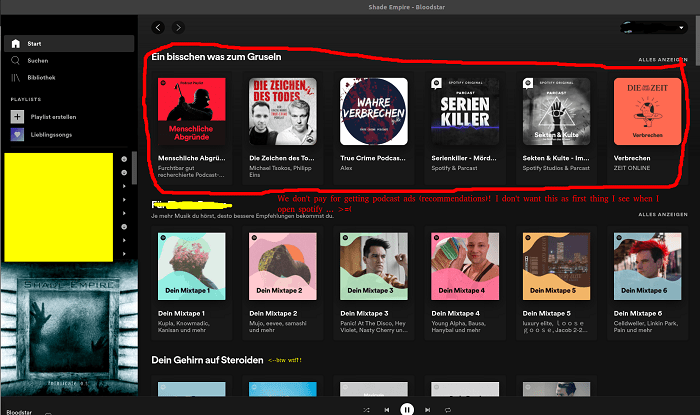Click Menschliche Abgrü... title text

click(x=192, y=158)
